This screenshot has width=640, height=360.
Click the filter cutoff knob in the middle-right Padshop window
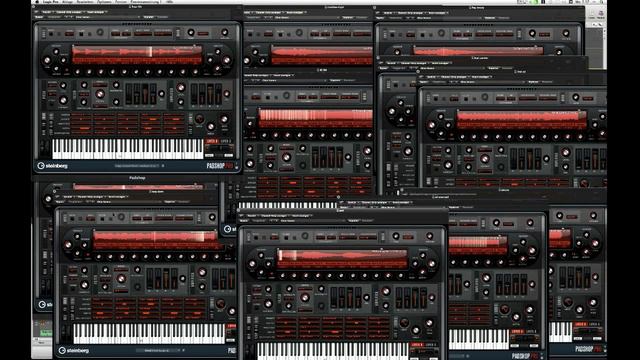(484, 158)
